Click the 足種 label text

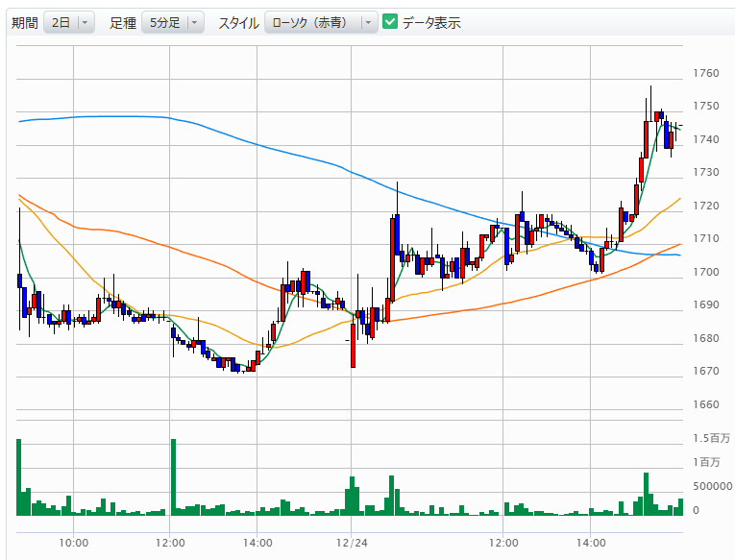(123, 22)
